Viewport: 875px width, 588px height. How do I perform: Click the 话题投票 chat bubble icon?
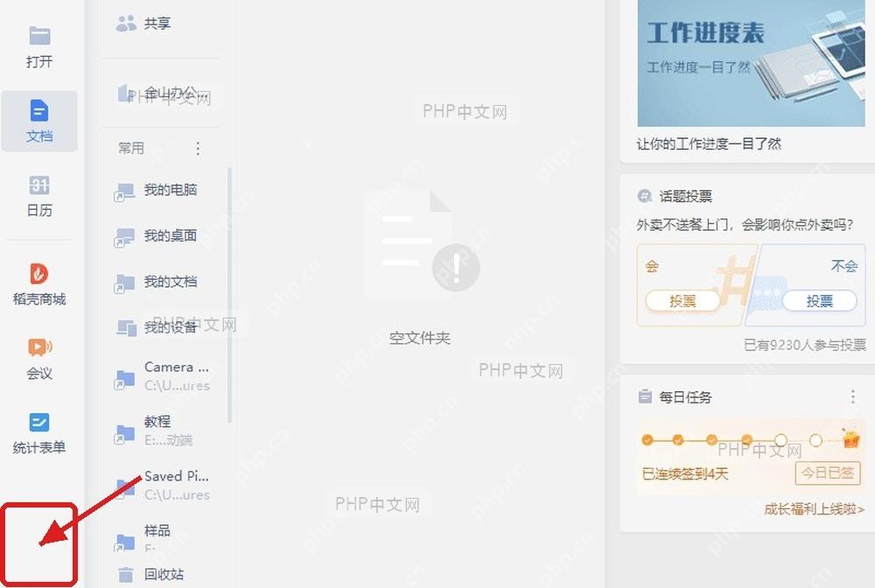coord(645,196)
